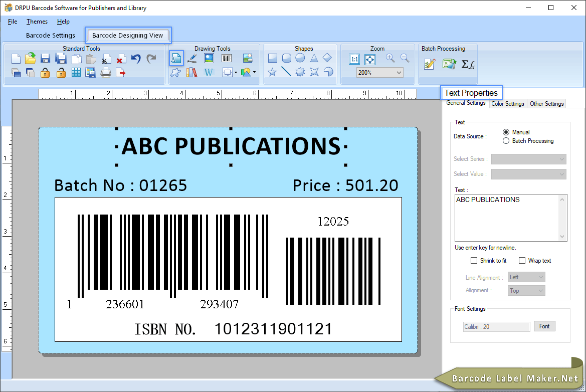Open the sigma formula batch function
This screenshot has width=586, height=392.
pyautogui.click(x=468, y=64)
